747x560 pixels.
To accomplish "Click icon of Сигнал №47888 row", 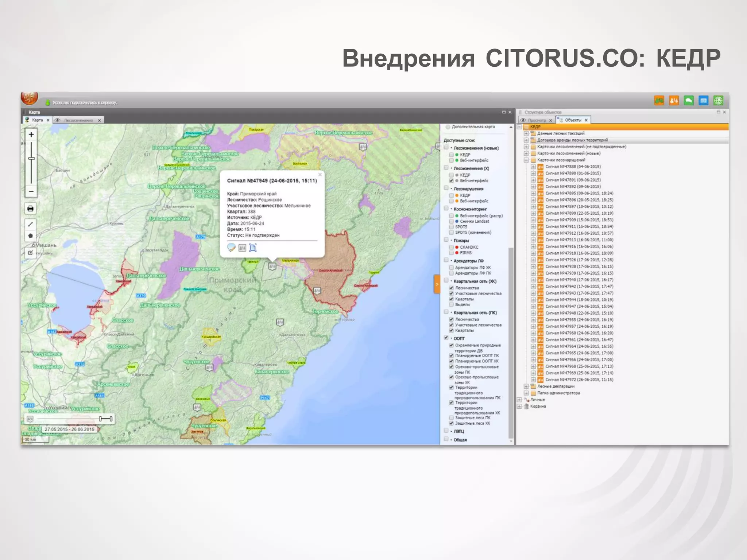I will [541, 167].
